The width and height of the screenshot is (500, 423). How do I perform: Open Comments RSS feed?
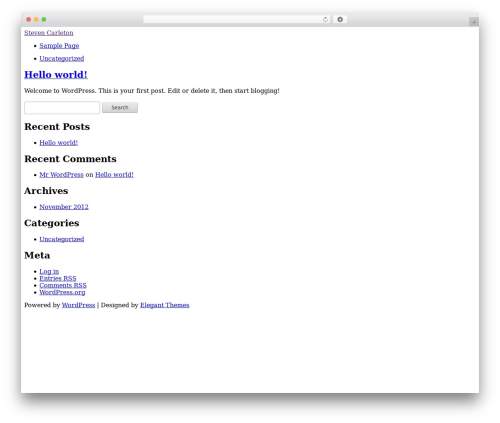[63, 285]
